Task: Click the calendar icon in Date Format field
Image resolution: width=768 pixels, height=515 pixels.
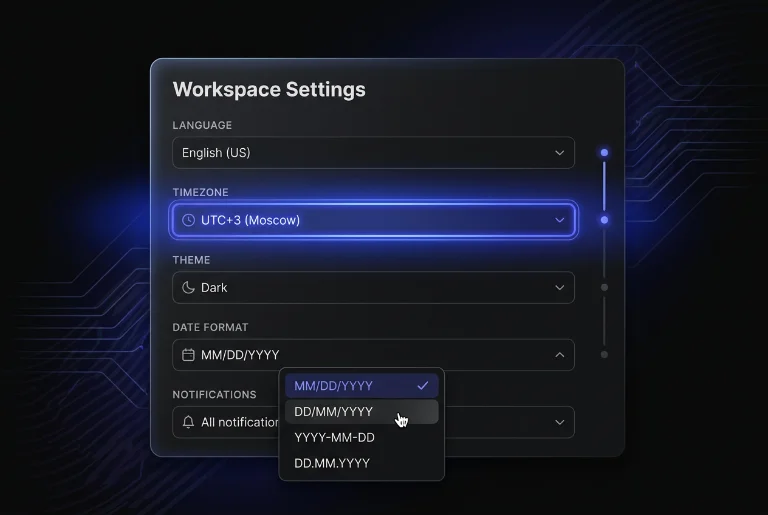Action: point(189,355)
